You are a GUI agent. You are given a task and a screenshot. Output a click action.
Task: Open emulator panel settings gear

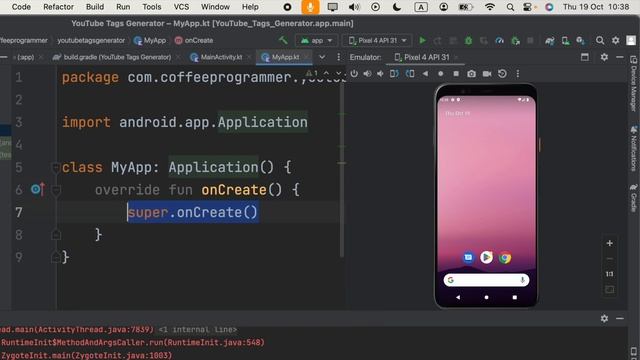[x=604, y=57]
